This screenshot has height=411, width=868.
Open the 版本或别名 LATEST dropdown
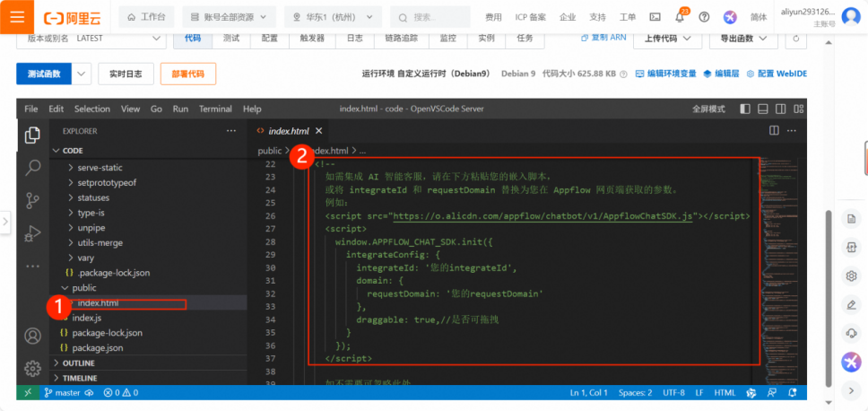pyautogui.click(x=91, y=39)
